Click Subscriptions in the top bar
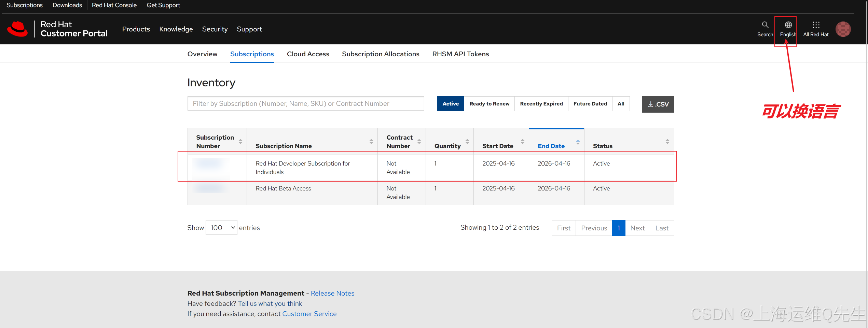Viewport: 868px width, 328px height. tap(25, 5)
